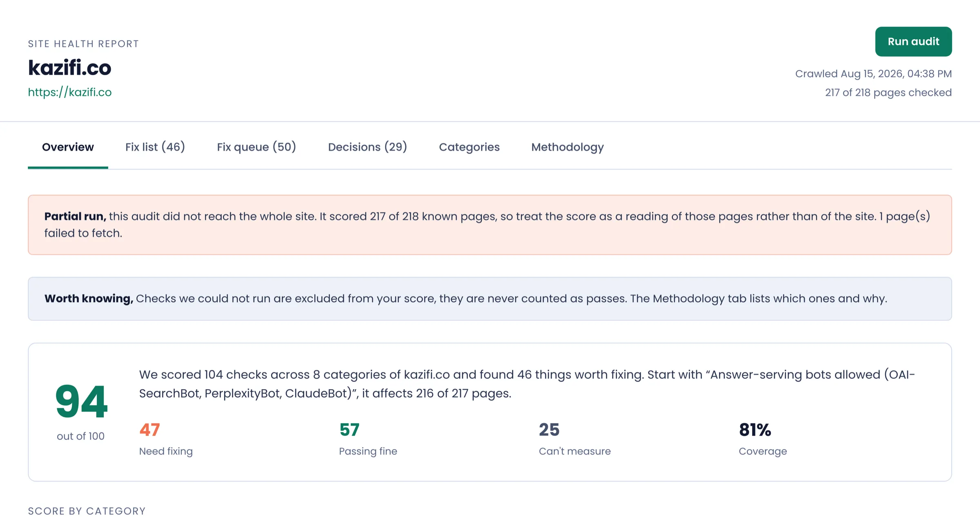Click the Can't measure label
This screenshot has width=980, height=517.
coord(575,451)
